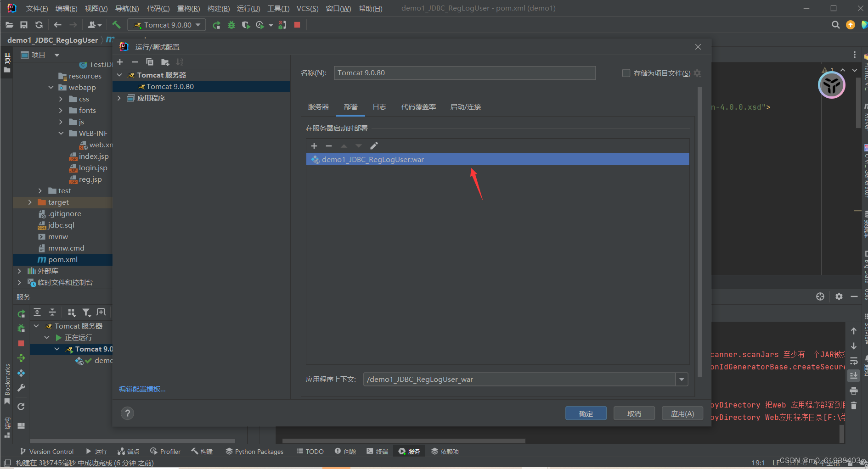Expand the target folder
The height and width of the screenshot is (469, 868).
pyautogui.click(x=30, y=202)
